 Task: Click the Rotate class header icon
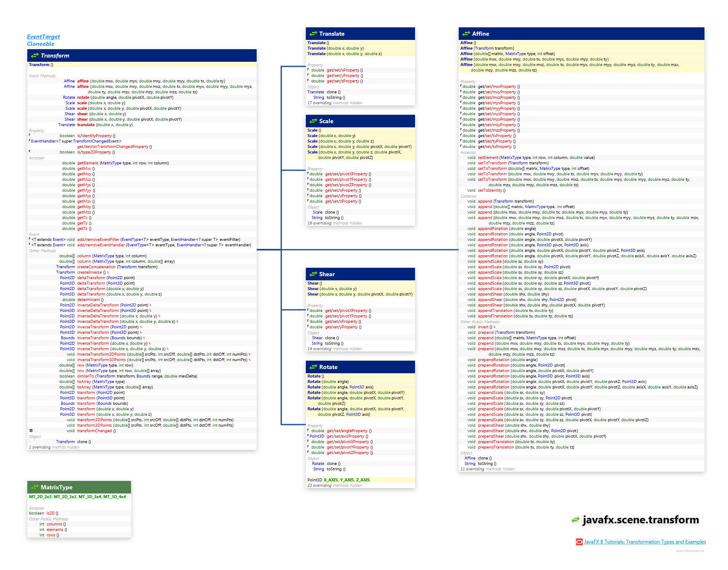(x=313, y=367)
